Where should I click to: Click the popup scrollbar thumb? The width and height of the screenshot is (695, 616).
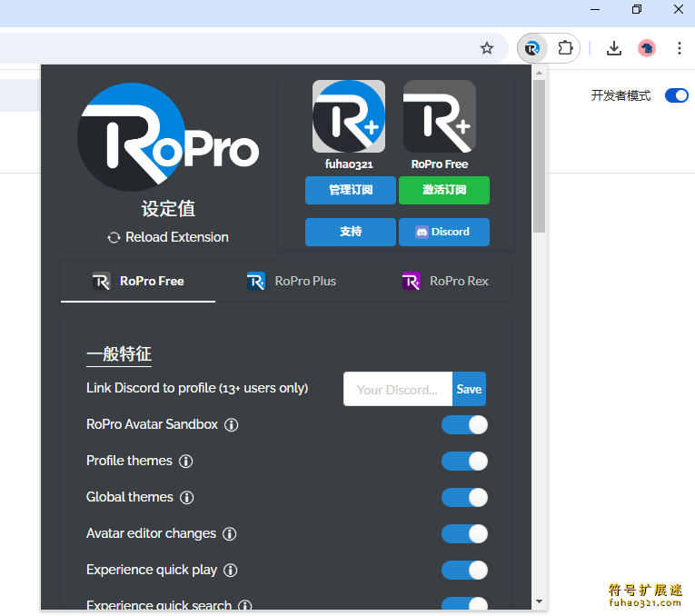coord(539,156)
